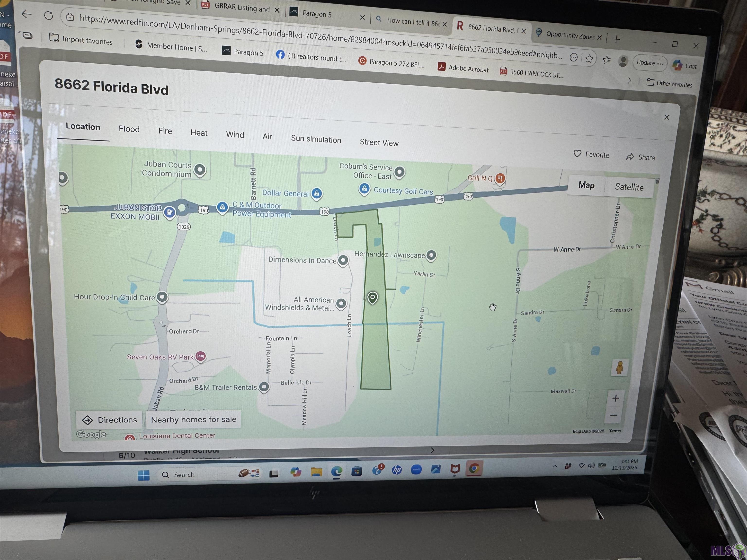
Task: Switch to the Sun simulation tab
Action: [316, 139]
